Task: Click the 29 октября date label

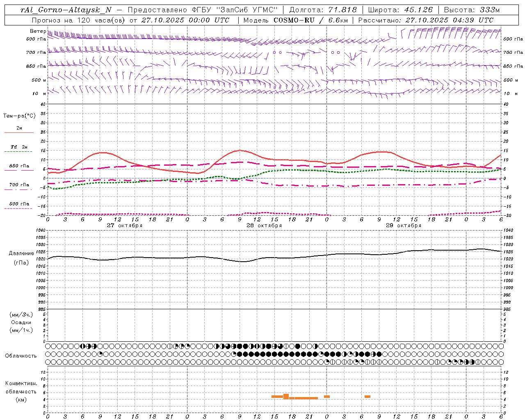Action: point(404,225)
